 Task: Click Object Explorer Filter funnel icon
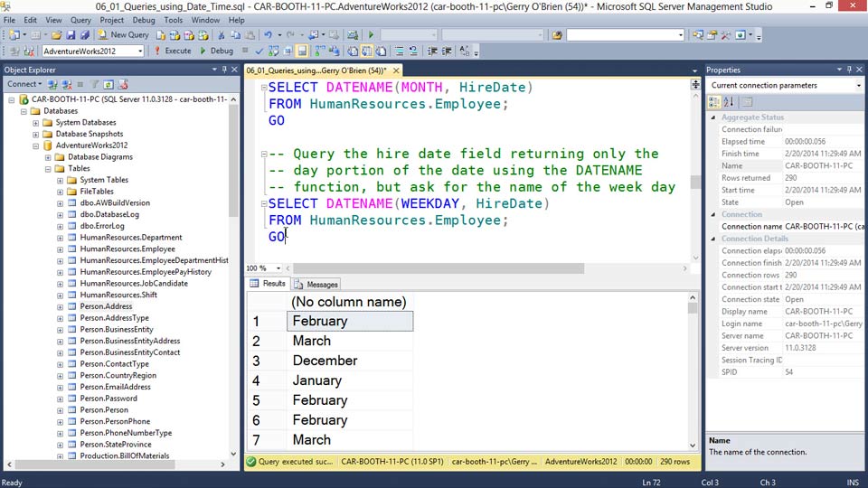pos(95,84)
